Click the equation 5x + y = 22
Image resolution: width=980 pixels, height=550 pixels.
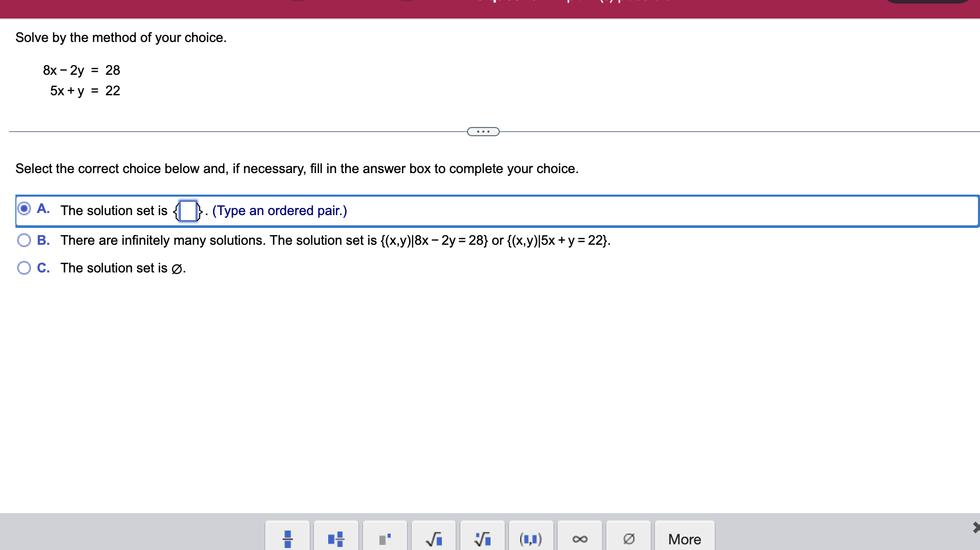point(85,91)
